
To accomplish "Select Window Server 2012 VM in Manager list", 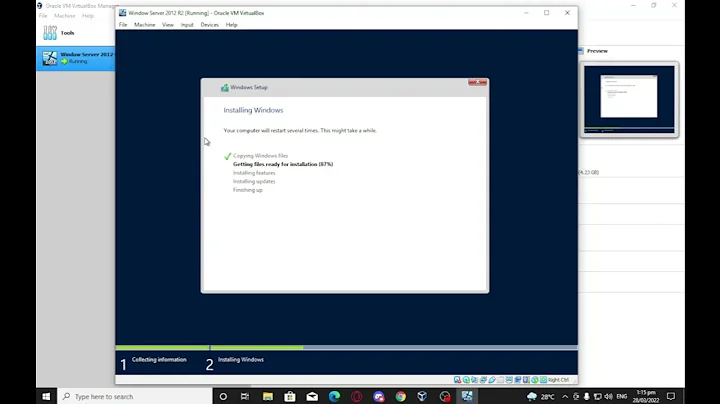I will [x=76, y=58].
